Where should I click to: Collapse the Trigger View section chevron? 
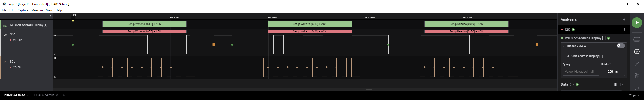(564, 46)
